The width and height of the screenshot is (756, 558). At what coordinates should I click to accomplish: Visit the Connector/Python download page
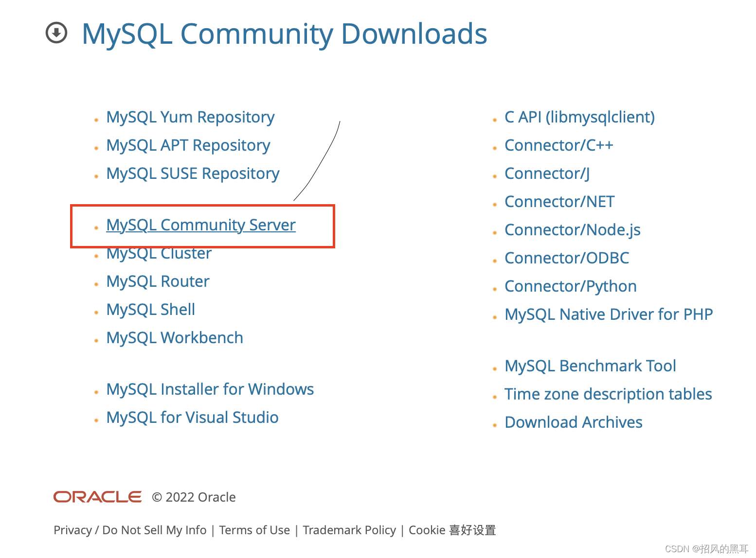click(571, 286)
